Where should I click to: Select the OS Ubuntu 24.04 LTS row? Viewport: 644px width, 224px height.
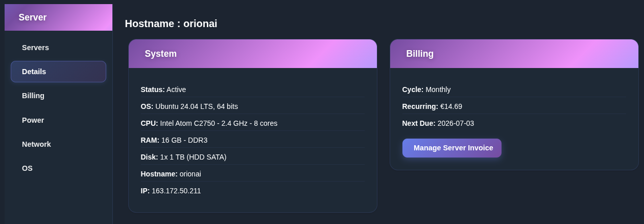252,106
